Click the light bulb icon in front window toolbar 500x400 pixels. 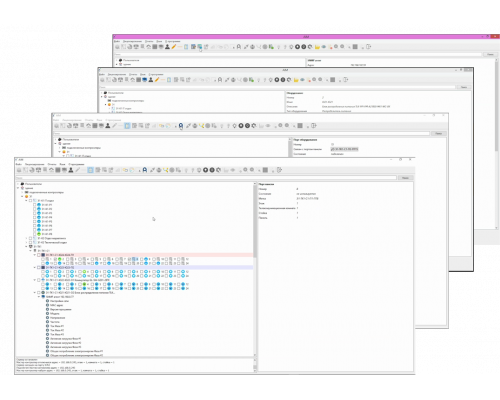click(x=199, y=170)
